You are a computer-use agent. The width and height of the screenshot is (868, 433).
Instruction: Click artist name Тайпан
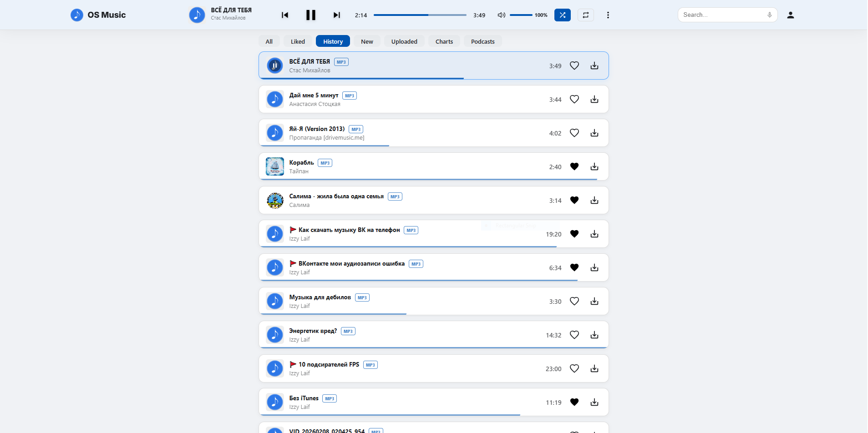(x=299, y=171)
